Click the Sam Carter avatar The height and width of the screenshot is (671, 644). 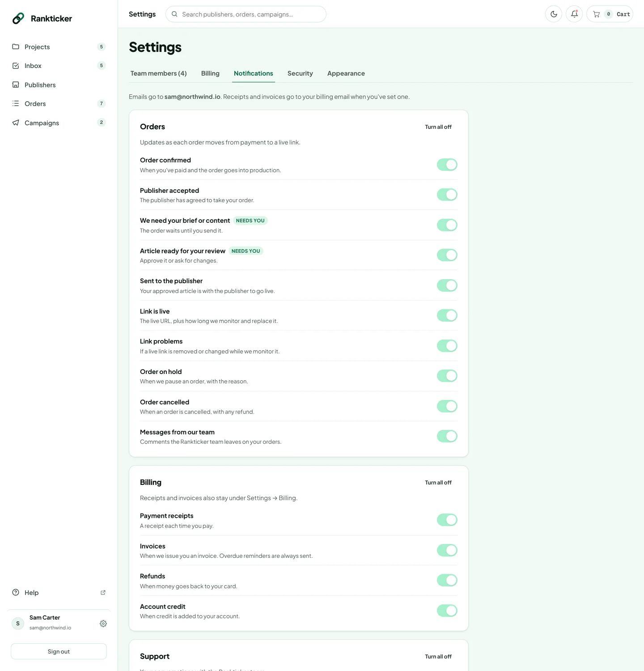(18, 624)
